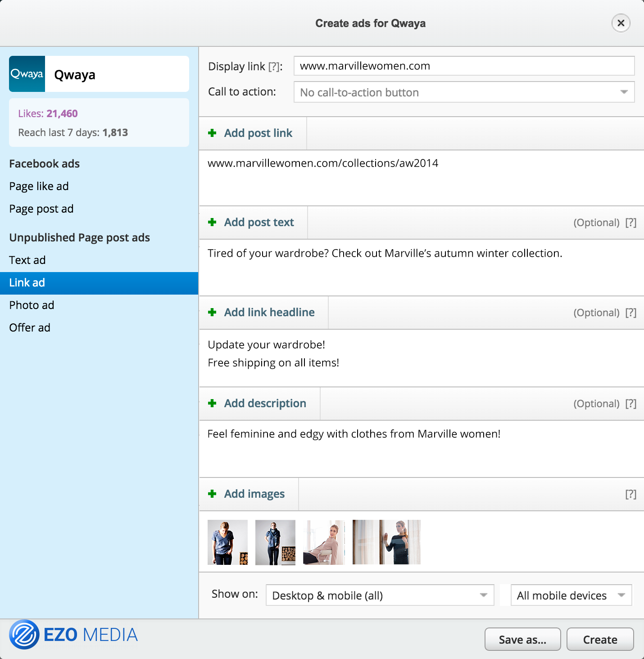Open help for Display link field
The image size is (644, 659).
(x=274, y=67)
